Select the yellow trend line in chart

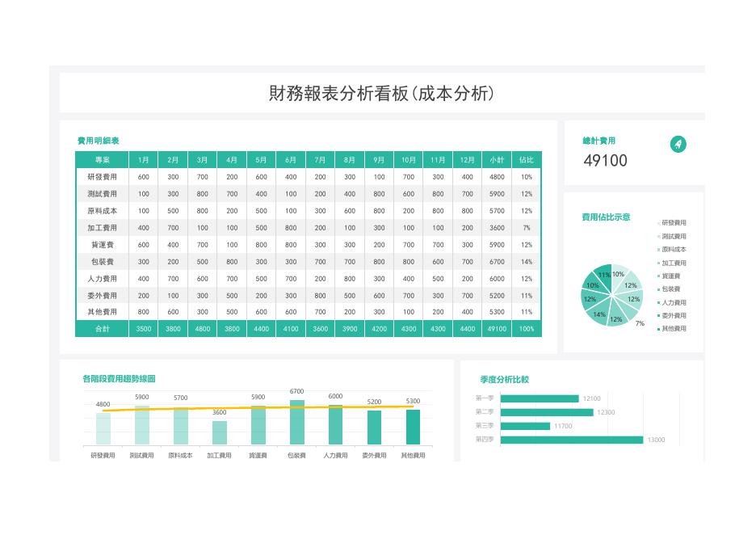coord(258,408)
